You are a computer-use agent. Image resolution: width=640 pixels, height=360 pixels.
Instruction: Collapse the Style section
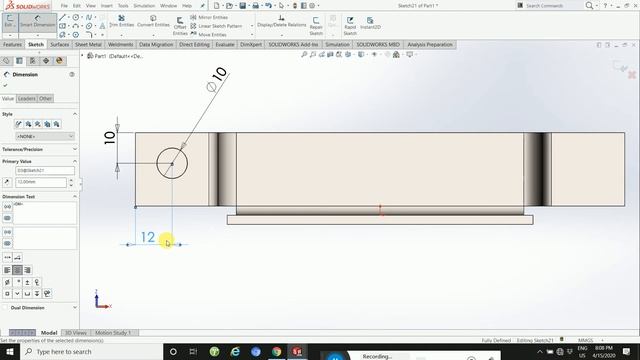pos(75,114)
